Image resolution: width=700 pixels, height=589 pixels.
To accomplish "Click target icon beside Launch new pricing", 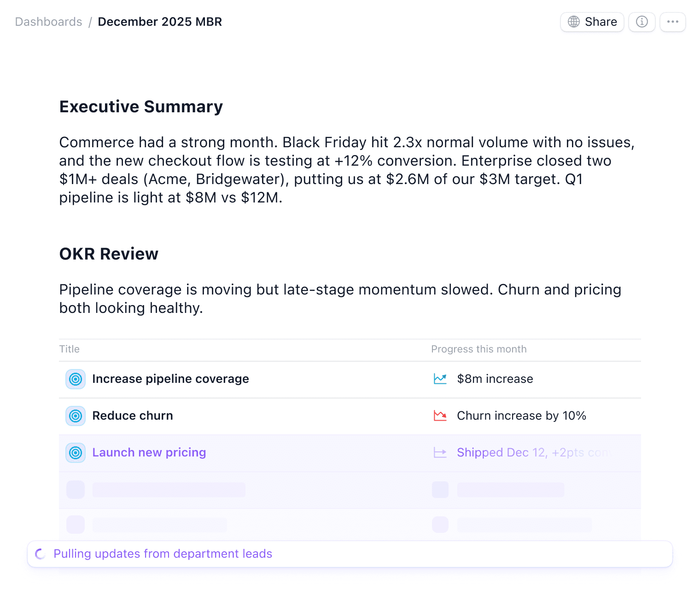I will coord(76,453).
